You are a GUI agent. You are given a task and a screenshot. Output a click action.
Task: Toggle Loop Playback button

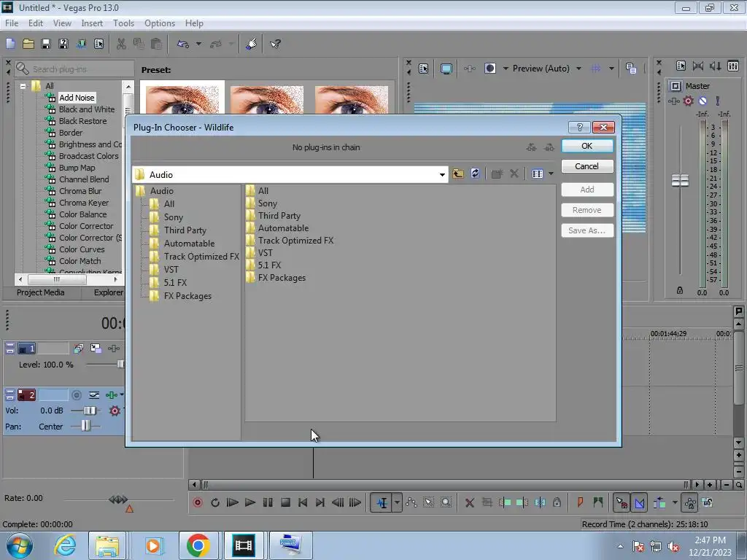[215, 502]
